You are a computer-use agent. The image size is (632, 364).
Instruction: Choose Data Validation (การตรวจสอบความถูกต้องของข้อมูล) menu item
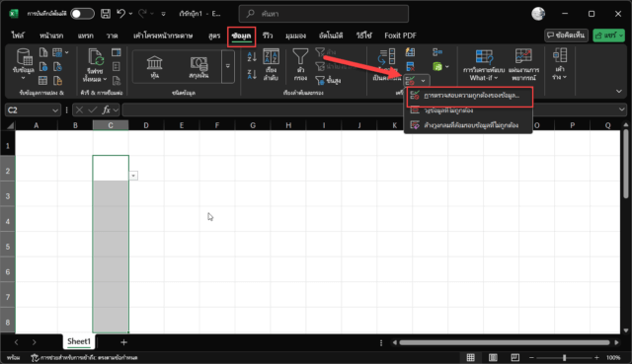tap(470, 96)
